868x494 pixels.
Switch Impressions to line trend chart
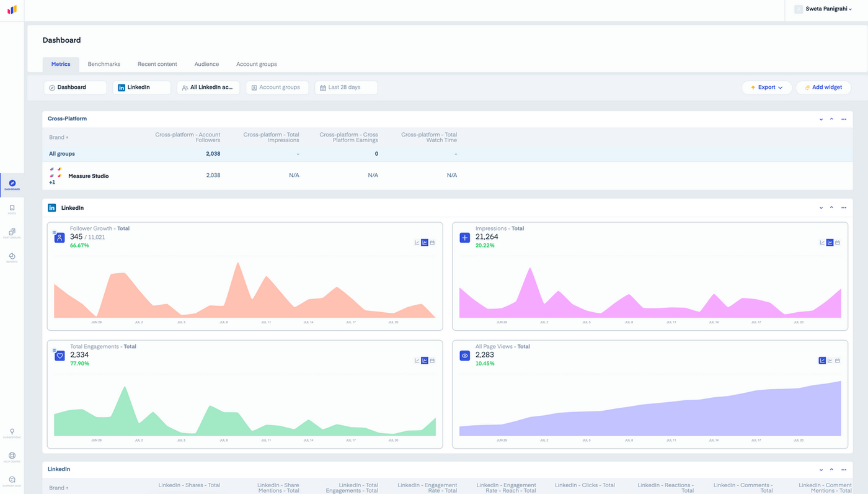coord(823,243)
